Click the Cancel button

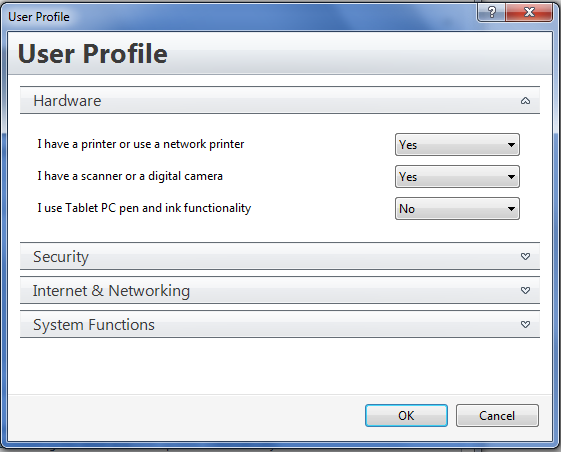[x=497, y=415]
